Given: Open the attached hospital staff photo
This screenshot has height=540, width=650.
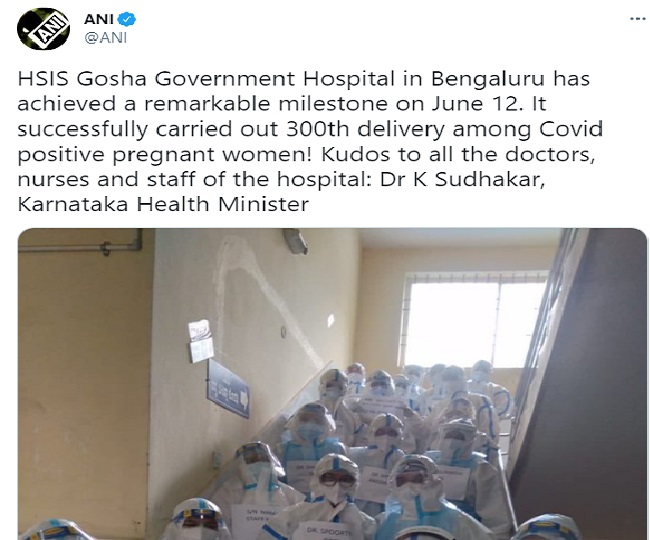Looking at the screenshot, I should click(332, 384).
